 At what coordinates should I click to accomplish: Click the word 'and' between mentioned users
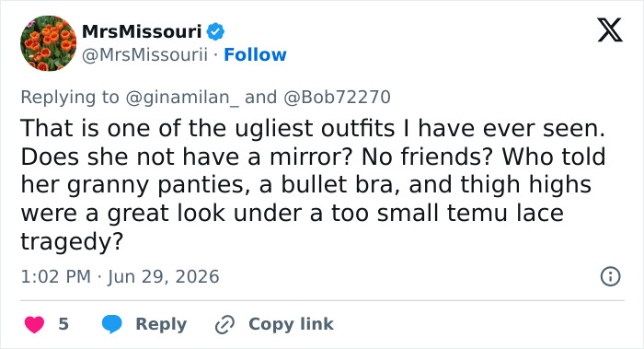point(260,98)
